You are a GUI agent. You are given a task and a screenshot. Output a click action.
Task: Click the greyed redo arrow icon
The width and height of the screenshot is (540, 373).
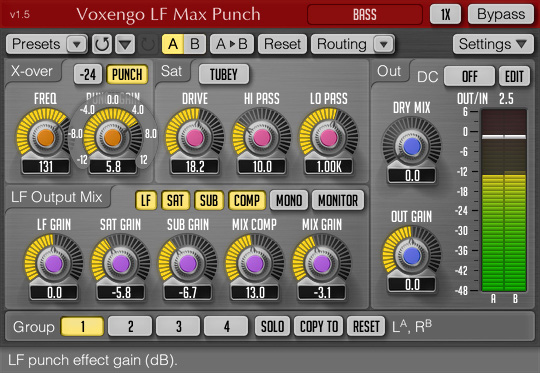coord(148,44)
